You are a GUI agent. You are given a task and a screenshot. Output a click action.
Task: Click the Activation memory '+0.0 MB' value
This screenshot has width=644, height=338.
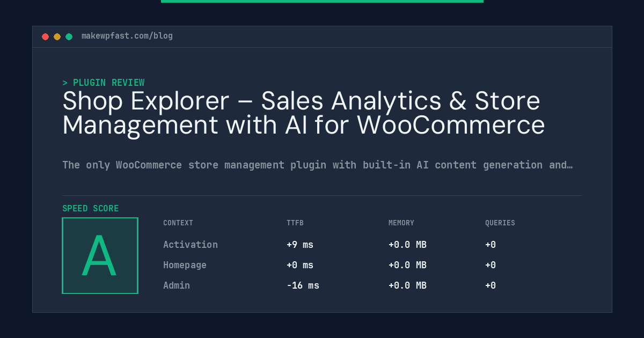coord(407,245)
